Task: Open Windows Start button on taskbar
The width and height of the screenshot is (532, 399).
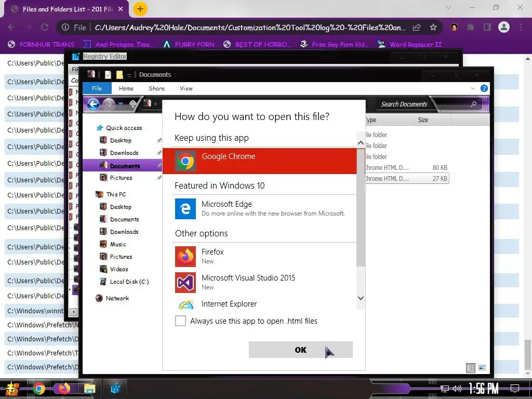Action: (x=12, y=389)
